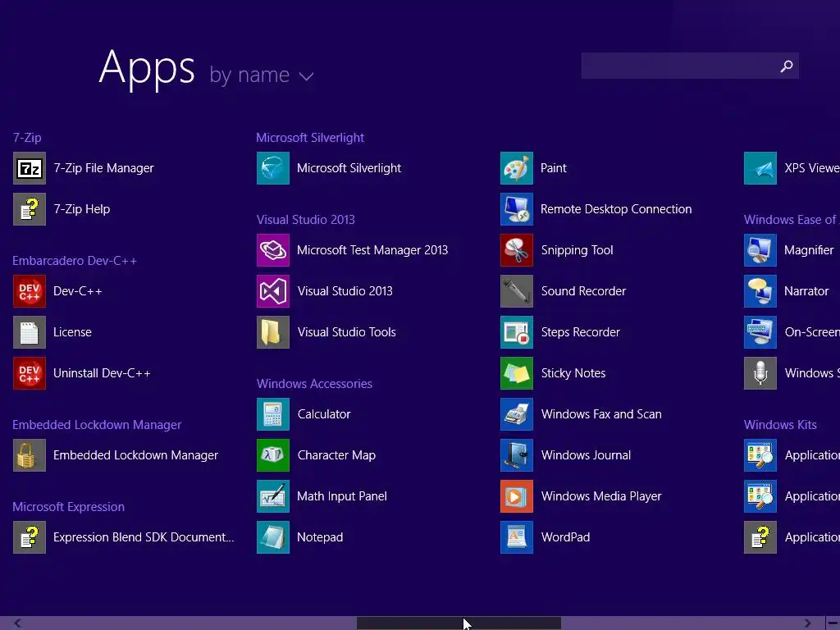Open Math Input Panel icon
This screenshot has width=840, height=630.
(273, 496)
